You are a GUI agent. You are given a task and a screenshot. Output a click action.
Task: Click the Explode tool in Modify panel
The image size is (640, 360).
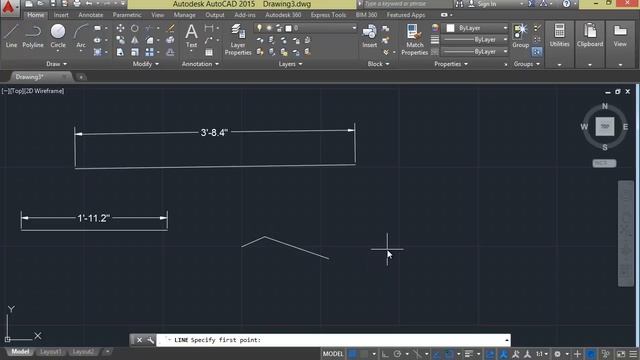[171, 40]
